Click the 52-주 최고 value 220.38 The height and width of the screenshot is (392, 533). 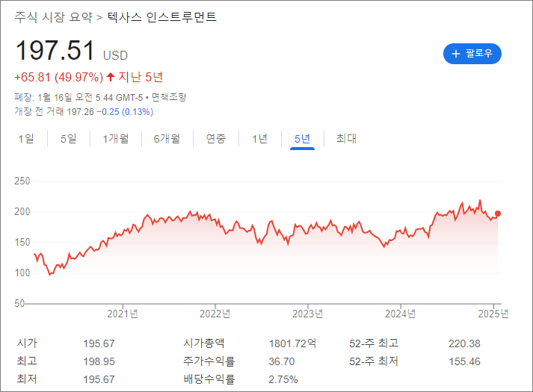tap(464, 343)
